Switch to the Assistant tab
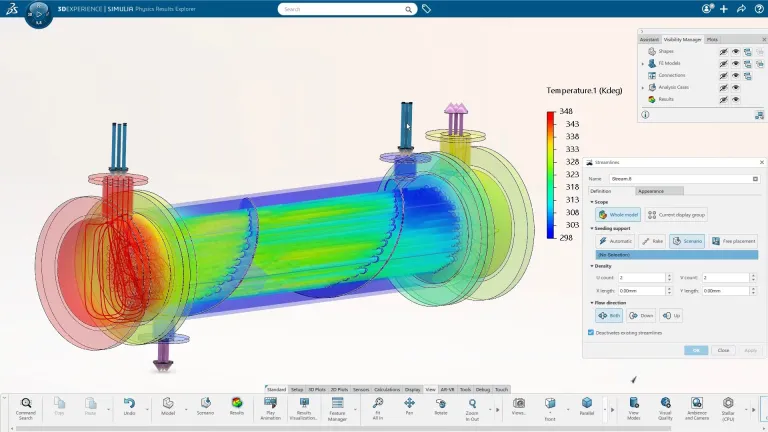 coord(649,40)
